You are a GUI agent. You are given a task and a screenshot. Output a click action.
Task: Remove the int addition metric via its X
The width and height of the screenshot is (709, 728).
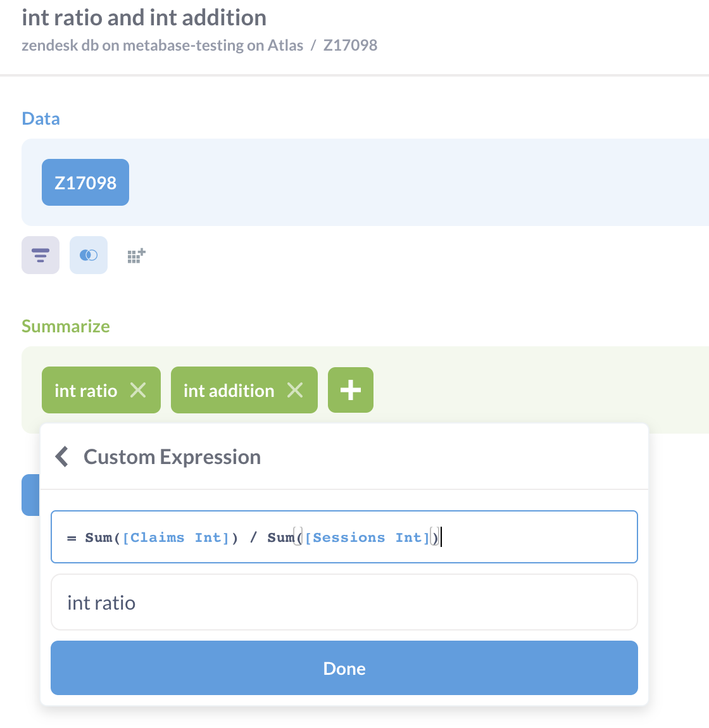[294, 390]
